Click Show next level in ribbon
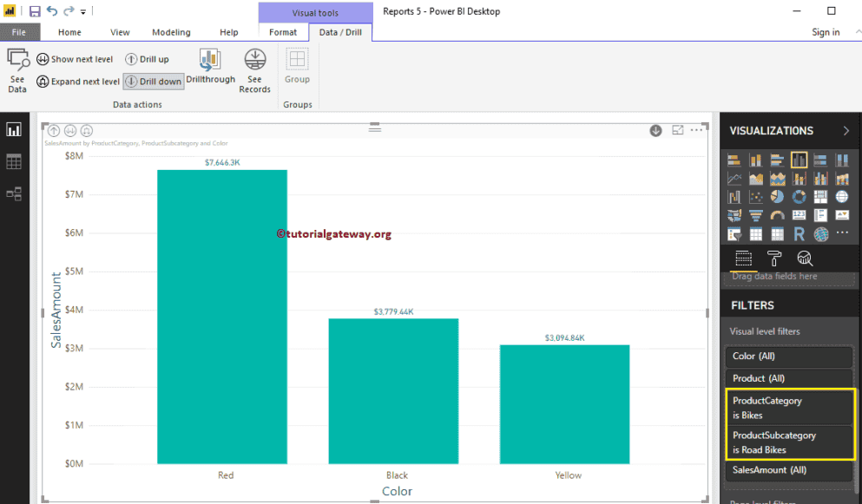This screenshot has height=504, width=862. pyautogui.click(x=75, y=59)
